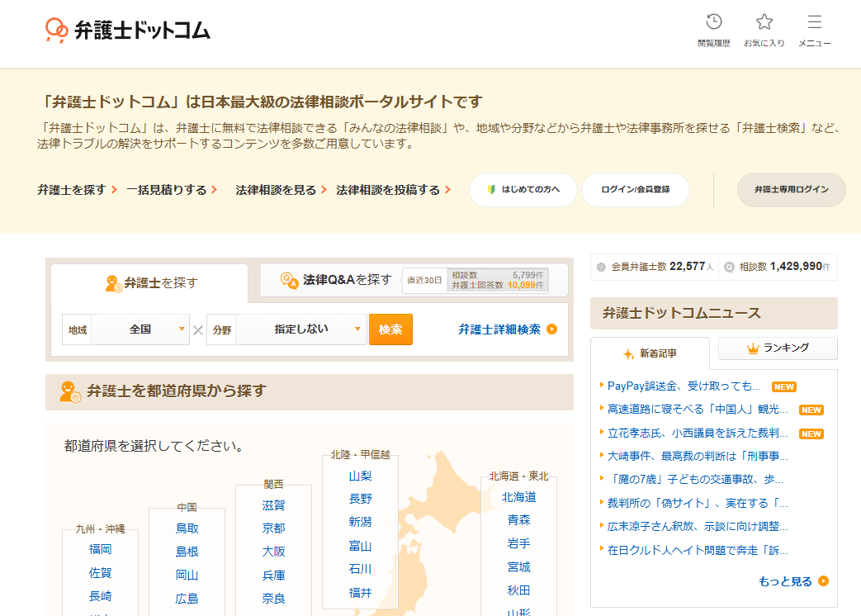The width and height of the screenshot is (861, 616).
Task: Click the beginner mark on はじめての方へ
Action: (491, 190)
